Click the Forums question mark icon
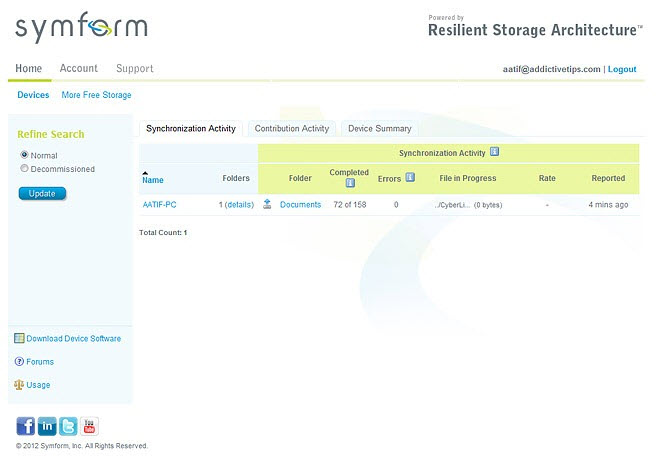The width and height of the screenshot is (660, 456). click(x=19, y=361)
